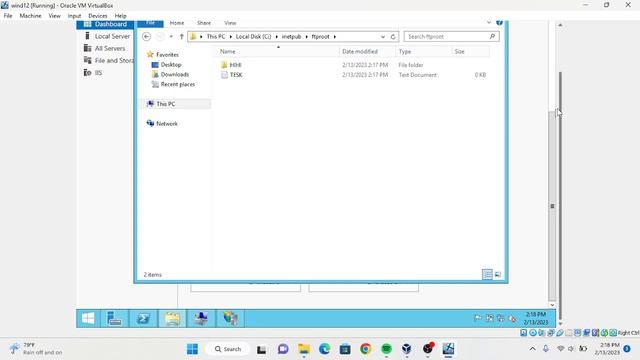Open Google Chrome on host taskbar
The width and height of the screenshot is (640, 360).
366,349
